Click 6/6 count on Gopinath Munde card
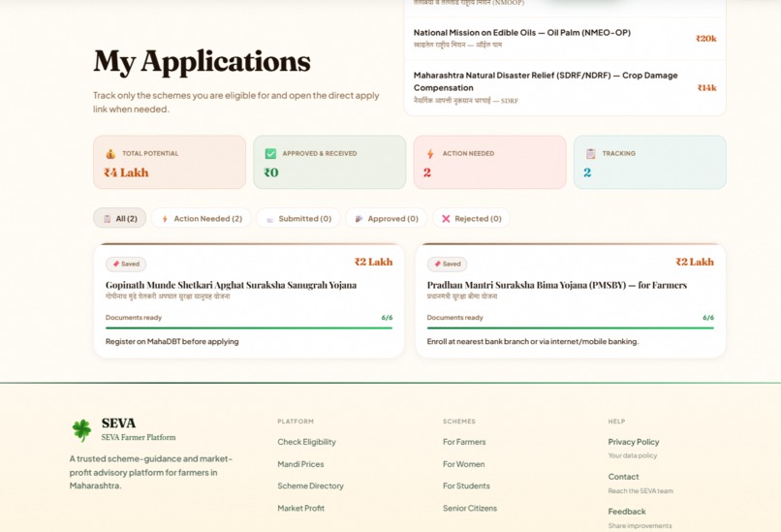 (387, 317)
